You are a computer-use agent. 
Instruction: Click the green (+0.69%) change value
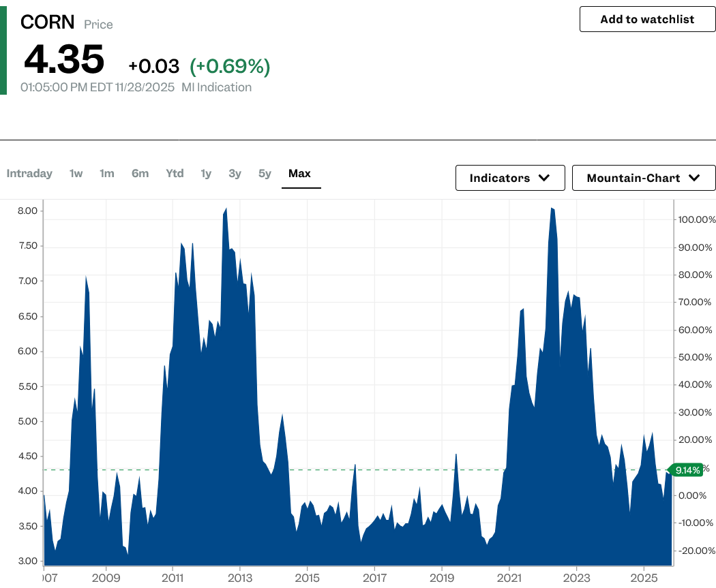(230, 66)
